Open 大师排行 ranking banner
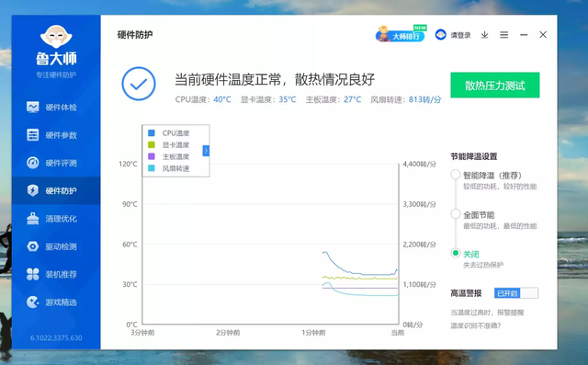Image resolution: width=588 pixels, height=365 pixels. coord(401,34)
